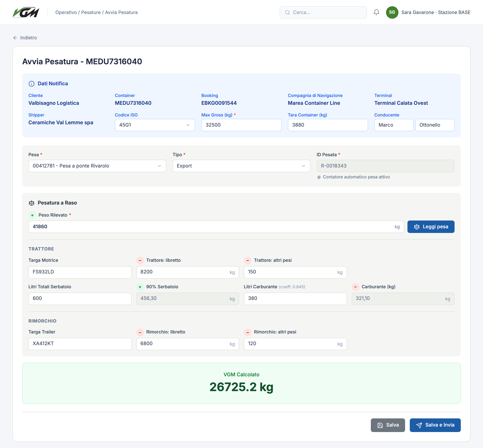Click the red minus icon beside Carburante (kg)
Viewport: 483px width, 448px height.
pyautogui.click(x=355, y=287)
